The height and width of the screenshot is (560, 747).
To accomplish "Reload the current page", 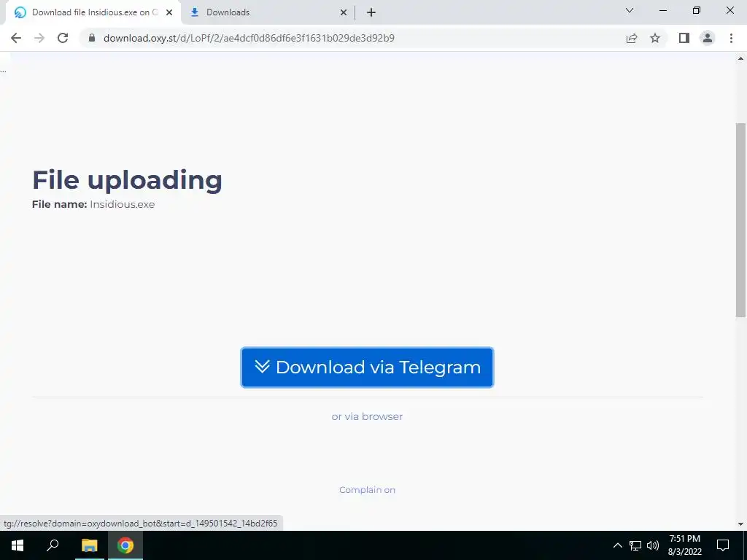I will pyautogui.click(x=63, y=38).
